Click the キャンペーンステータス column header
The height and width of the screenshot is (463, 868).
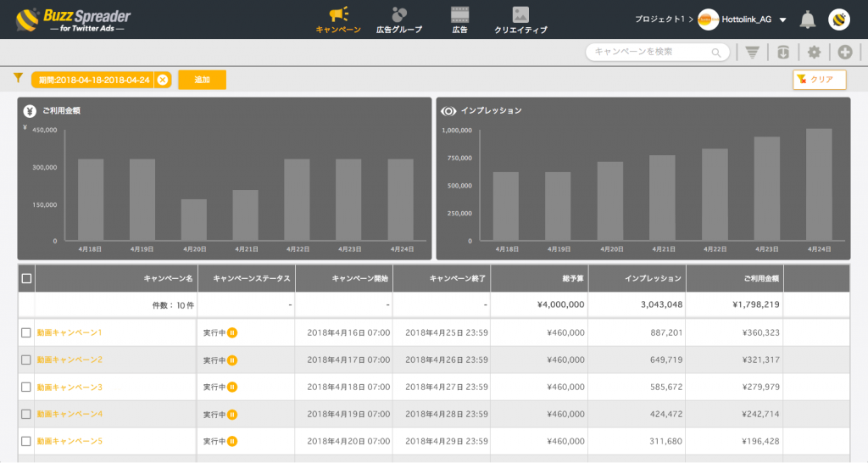pyautogui.click(x=247, y=279)
